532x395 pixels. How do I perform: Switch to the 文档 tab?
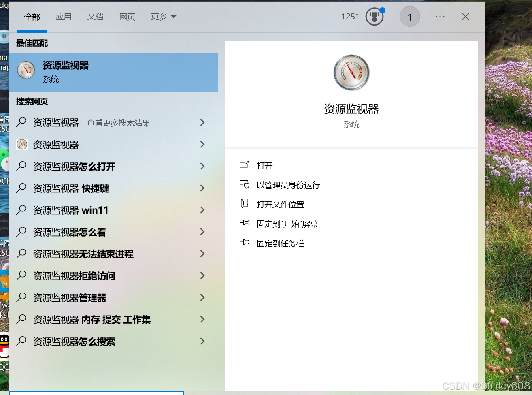[96, 17]
